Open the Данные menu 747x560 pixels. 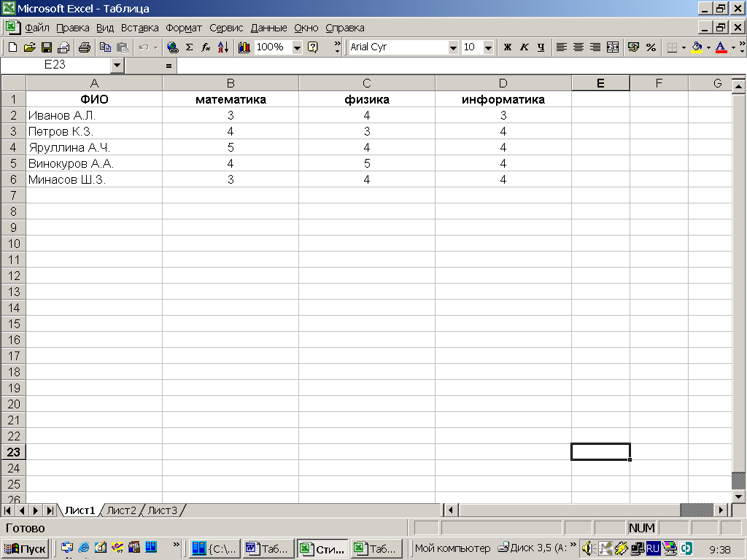(268, 28)
